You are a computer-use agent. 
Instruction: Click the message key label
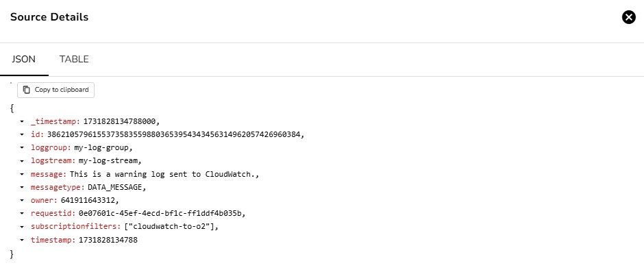point(48,174)
